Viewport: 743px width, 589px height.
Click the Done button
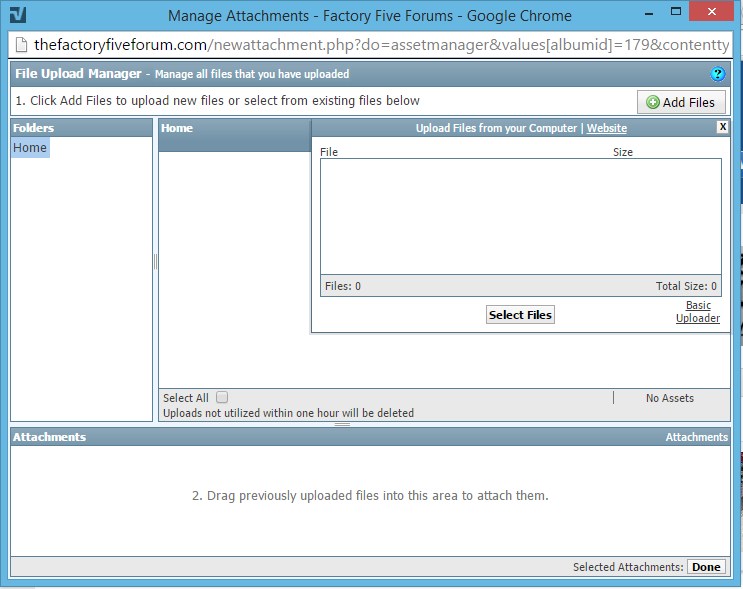click(706, 567)
